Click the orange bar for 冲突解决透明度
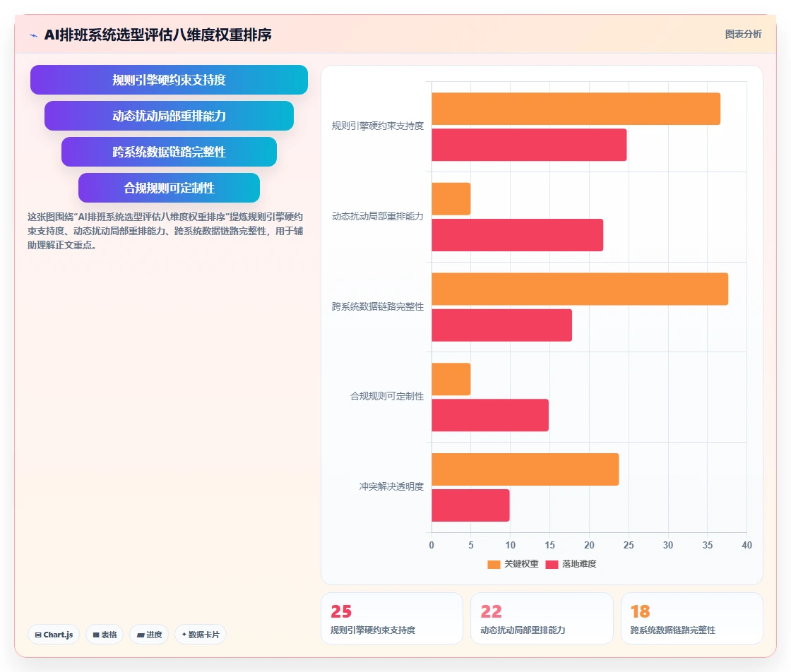This screenshot has width=791, height=672. pos(525,469)
